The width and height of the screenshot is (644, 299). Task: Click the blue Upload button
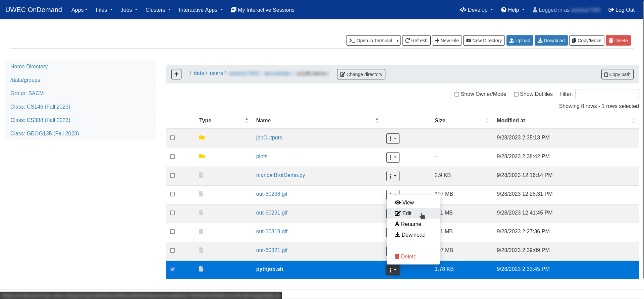pyautogui.click(x=520, y=41)
